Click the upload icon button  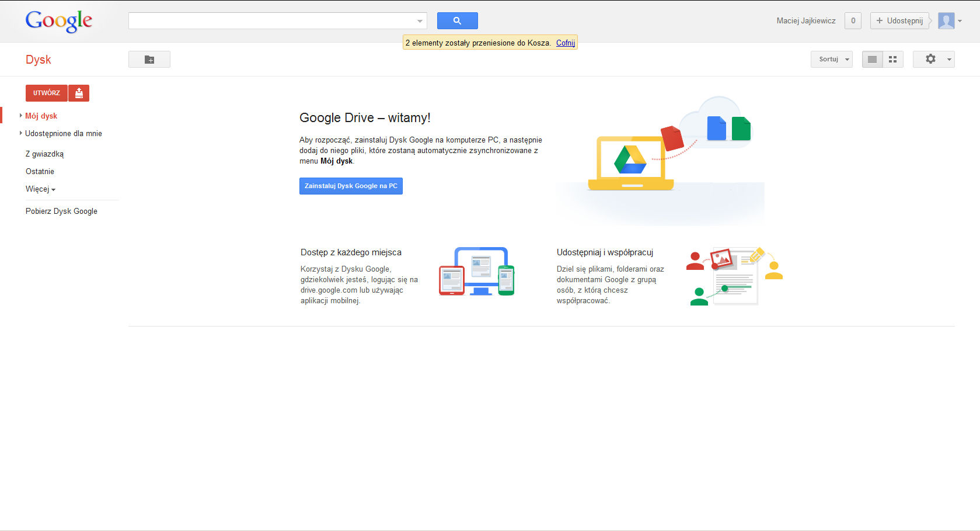tap(79, 93)
